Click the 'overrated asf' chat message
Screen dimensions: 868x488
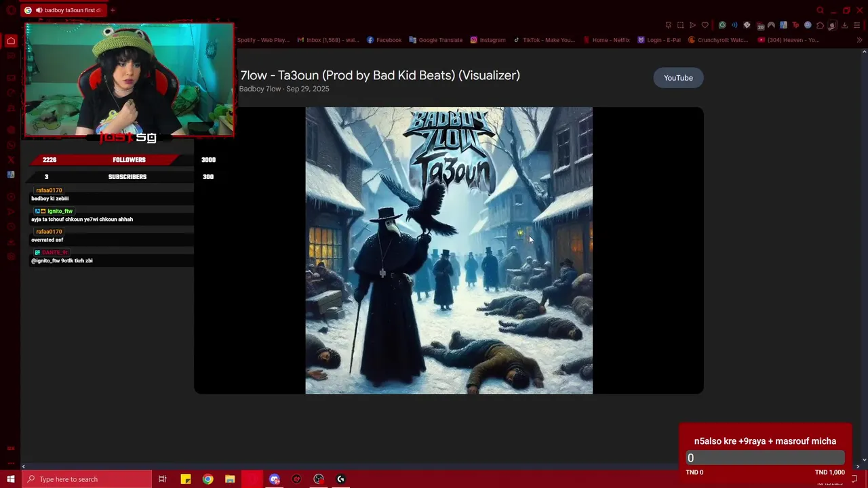tap(47, 240)
